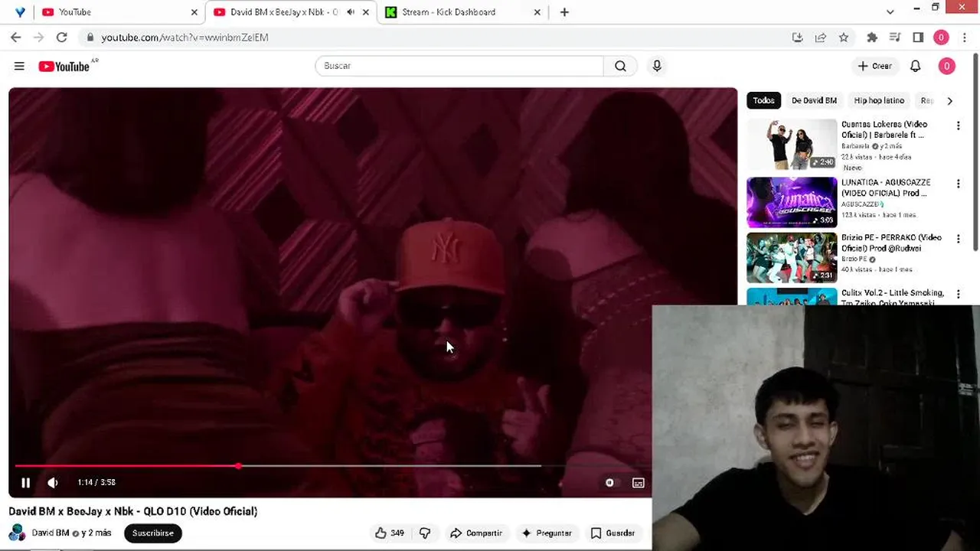The image size is (980, 551).
Task: Mute the video player volume
Action: (x=53, y=482)
